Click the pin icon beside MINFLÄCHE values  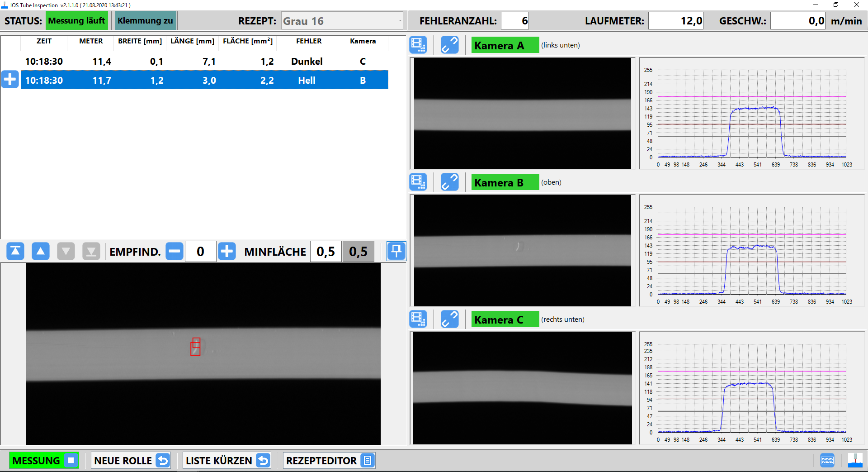pos(396,251)
